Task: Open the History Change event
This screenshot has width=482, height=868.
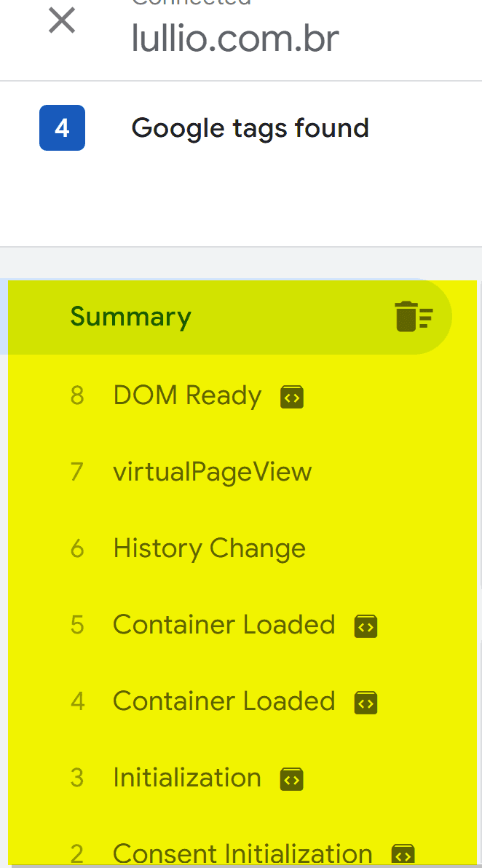Action: tap(209, 548)
